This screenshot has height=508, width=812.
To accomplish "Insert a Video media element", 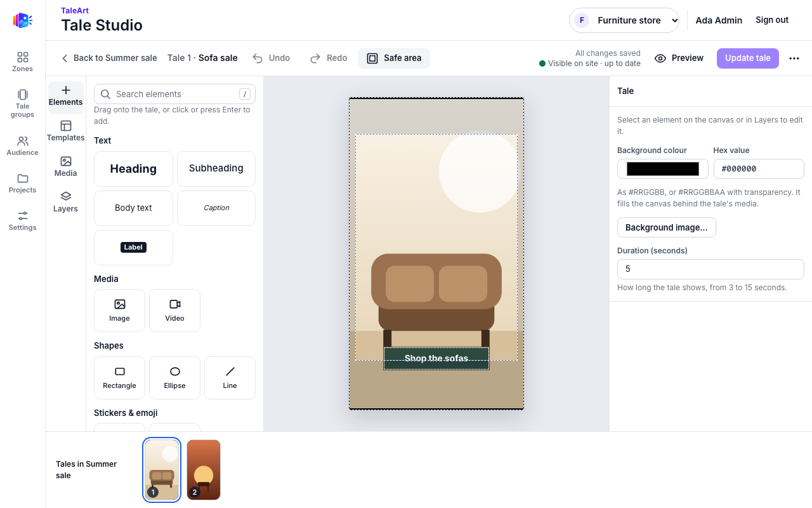I will tap(174, 311).
